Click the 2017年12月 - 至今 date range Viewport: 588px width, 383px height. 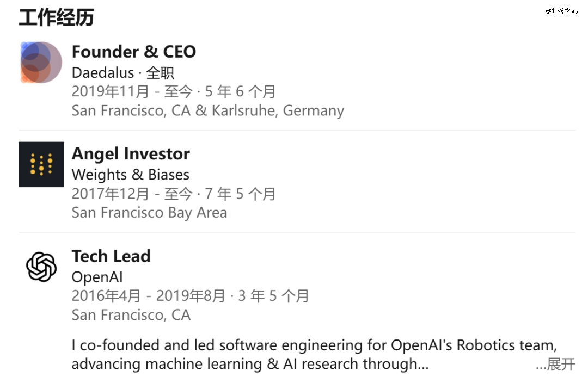[132, 194]
